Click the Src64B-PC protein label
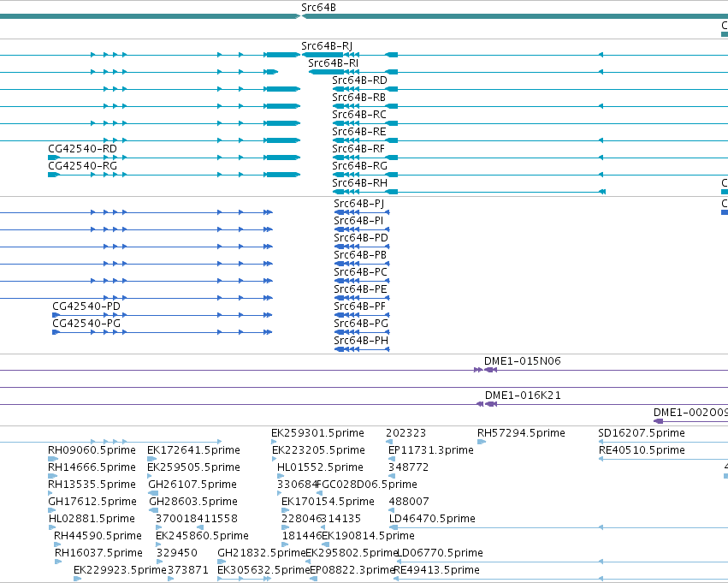This screenshot has height=583, width=728. click(x=361, y=272)
